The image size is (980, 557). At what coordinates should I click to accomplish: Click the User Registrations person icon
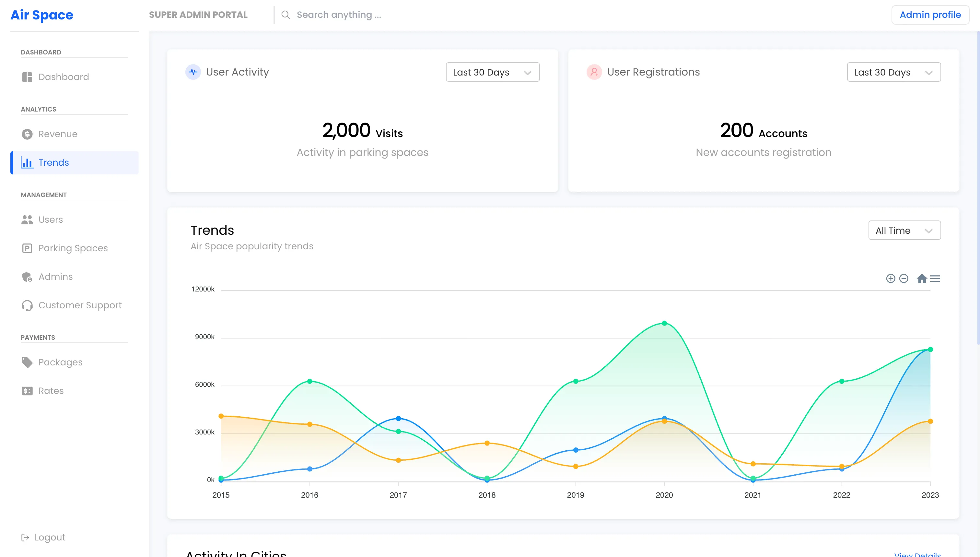tap(594, 72)
